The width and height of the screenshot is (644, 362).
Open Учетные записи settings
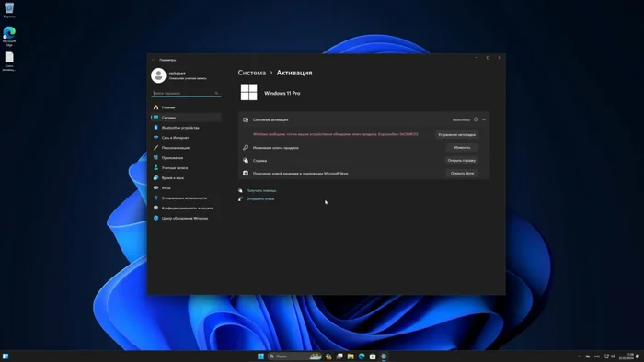click(186, 167)
